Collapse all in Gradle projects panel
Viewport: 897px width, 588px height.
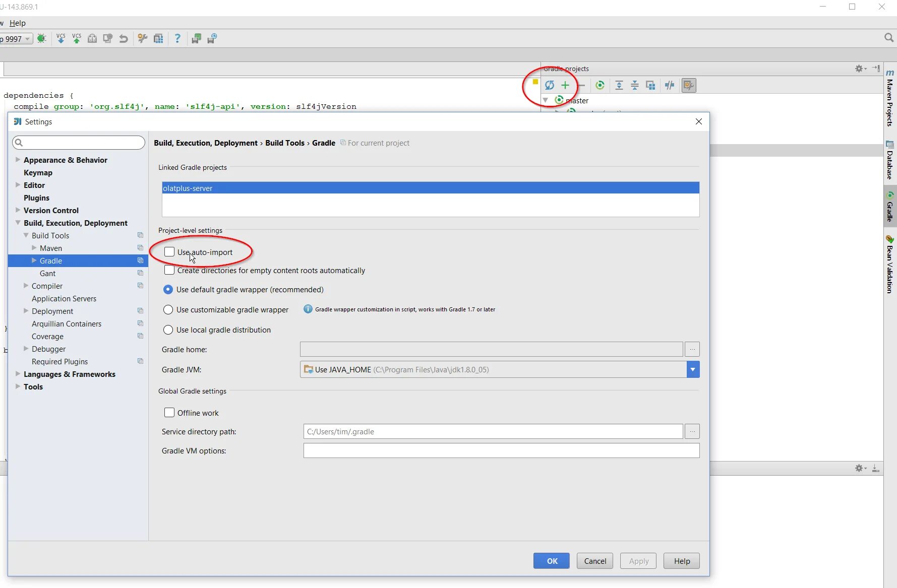(x=635, y=85)
